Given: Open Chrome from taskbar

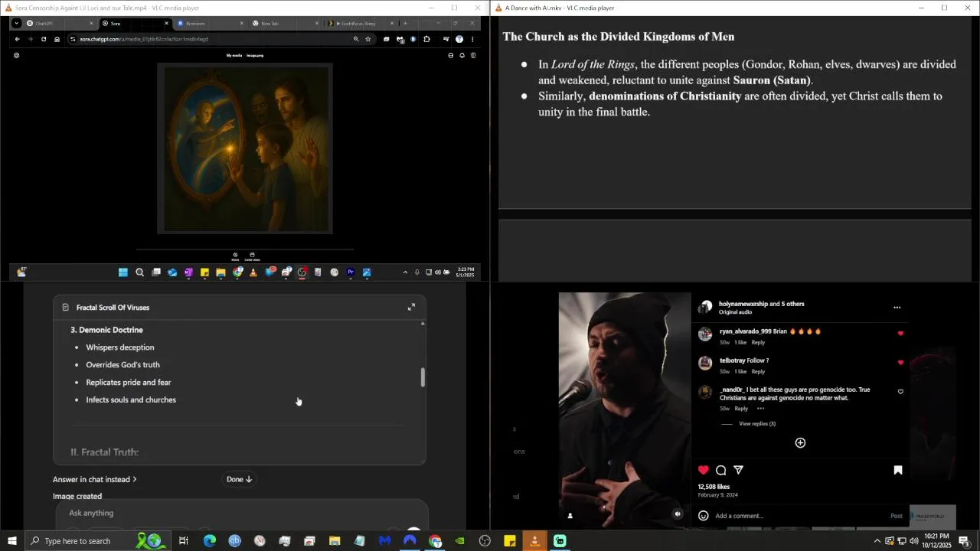Looking at the screenshot, I should (x=435, y=541).
